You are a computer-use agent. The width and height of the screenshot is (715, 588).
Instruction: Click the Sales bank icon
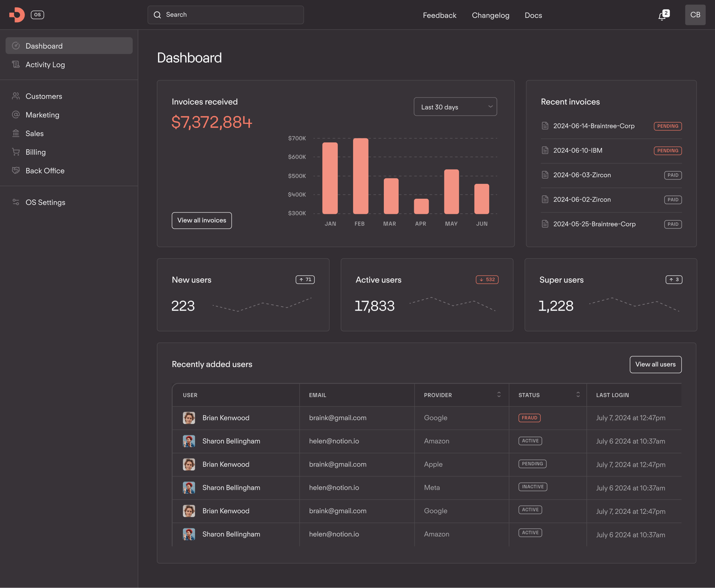(x=16, y=133)
